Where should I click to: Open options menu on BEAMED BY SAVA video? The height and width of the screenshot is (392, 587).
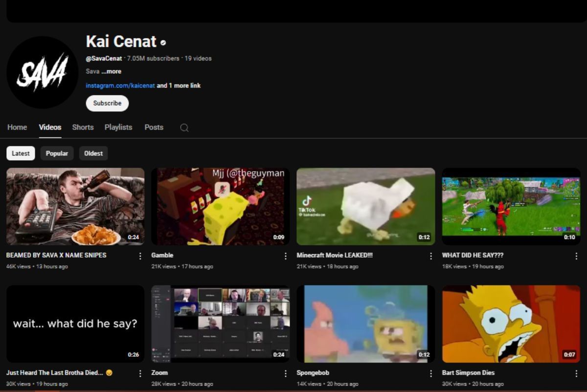click(141, 255)
